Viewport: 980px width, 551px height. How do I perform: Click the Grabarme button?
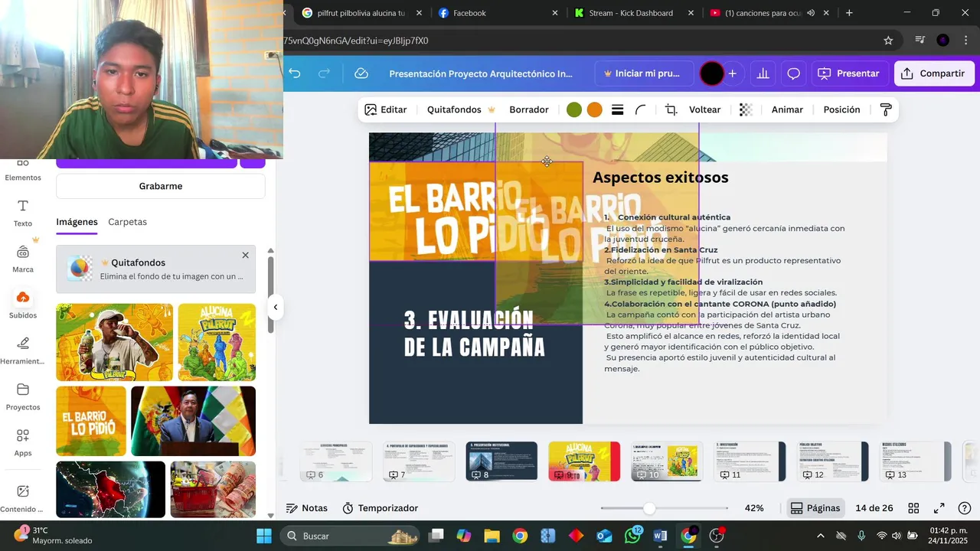[x=161, y=186]
